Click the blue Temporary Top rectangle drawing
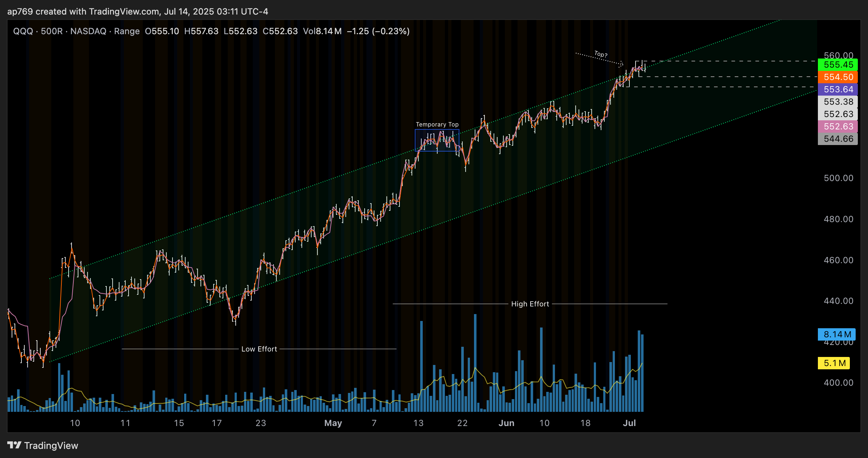Screen dimensions: 868x458 (x=437, y=140)
